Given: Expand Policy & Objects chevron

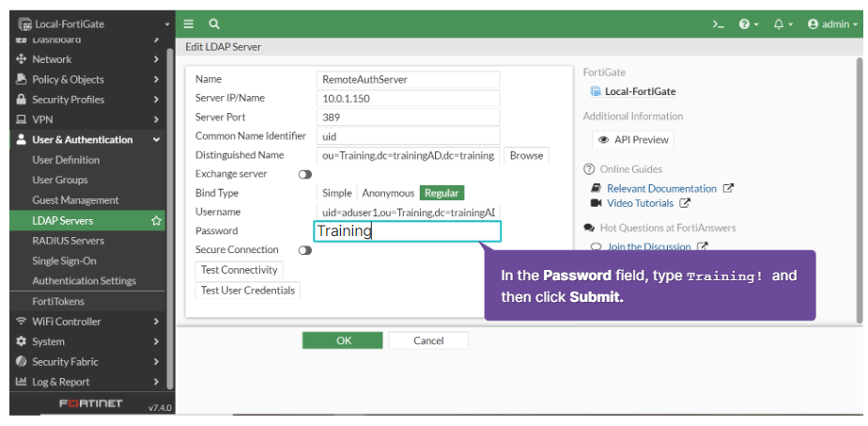Looking at the screenshot, I should pos(157,79).
